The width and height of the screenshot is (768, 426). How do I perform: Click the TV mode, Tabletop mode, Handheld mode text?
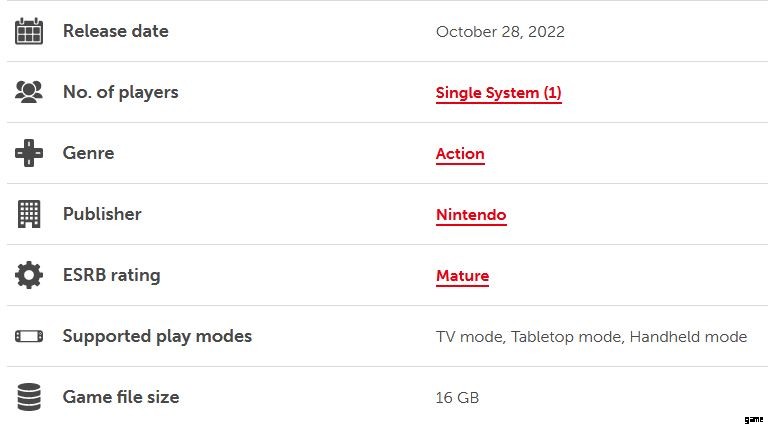click(591, 337)
